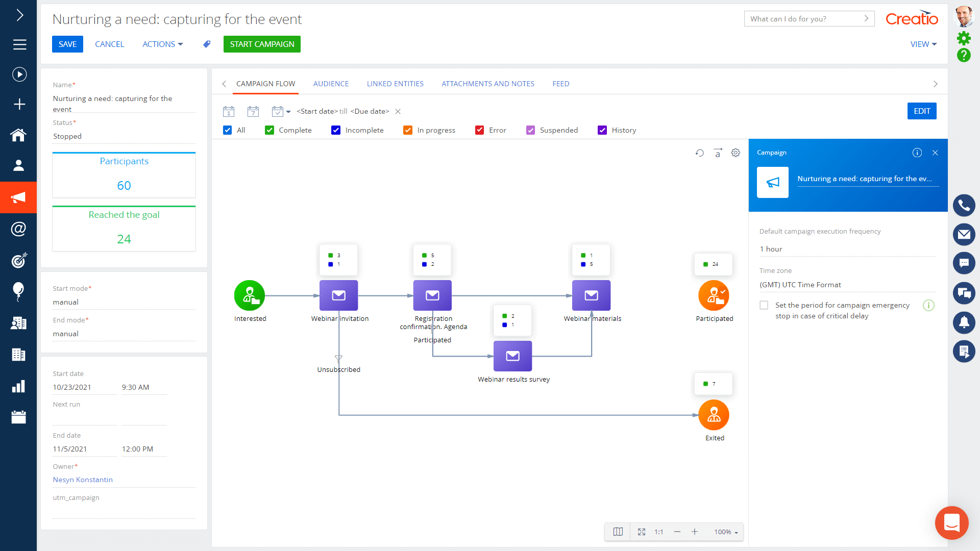Open the Campaigns section in left sidebar

pos(18,197)
